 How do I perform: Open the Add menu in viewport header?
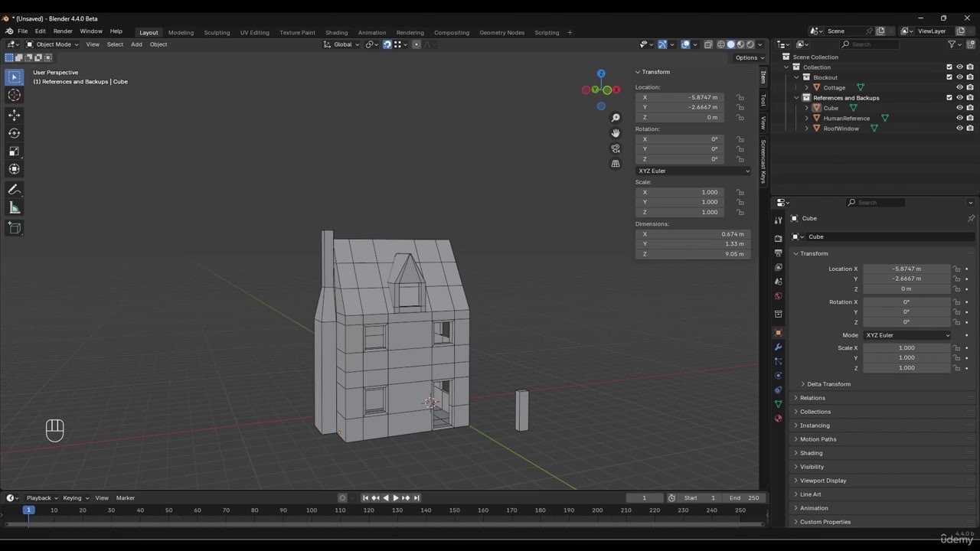click(136, 44)
